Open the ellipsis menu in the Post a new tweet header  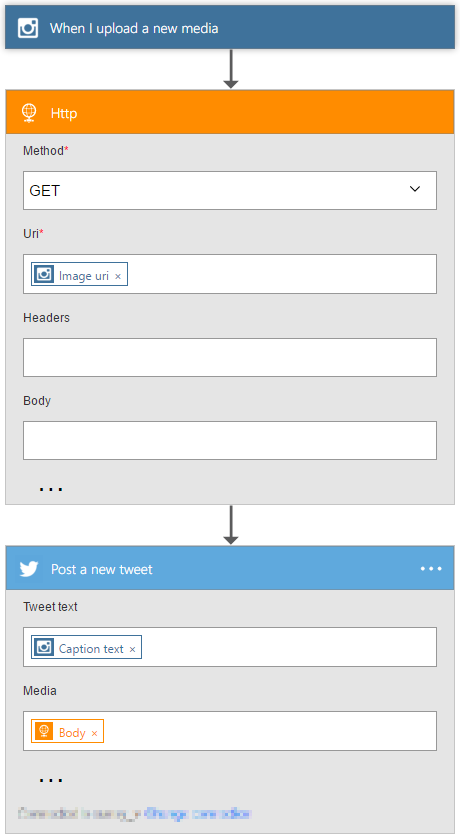pyautogui.click(x=431, y=568)
